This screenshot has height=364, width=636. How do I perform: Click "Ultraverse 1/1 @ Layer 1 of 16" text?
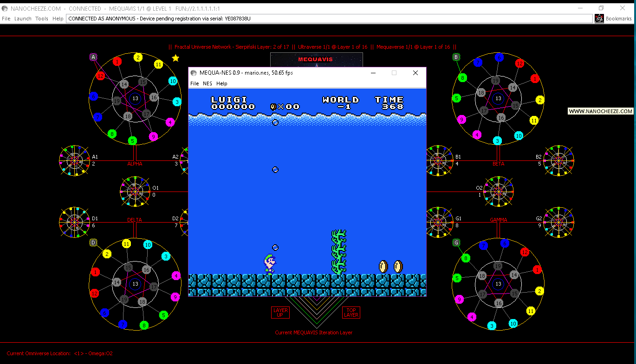pos(332,47)
